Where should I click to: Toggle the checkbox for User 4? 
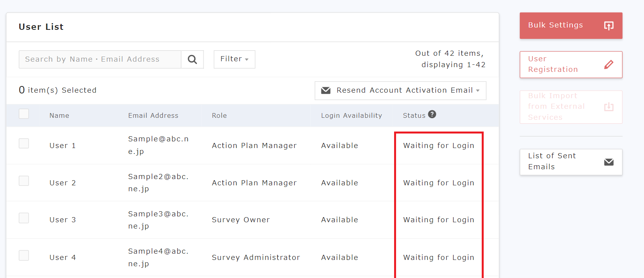click(24, 256)
